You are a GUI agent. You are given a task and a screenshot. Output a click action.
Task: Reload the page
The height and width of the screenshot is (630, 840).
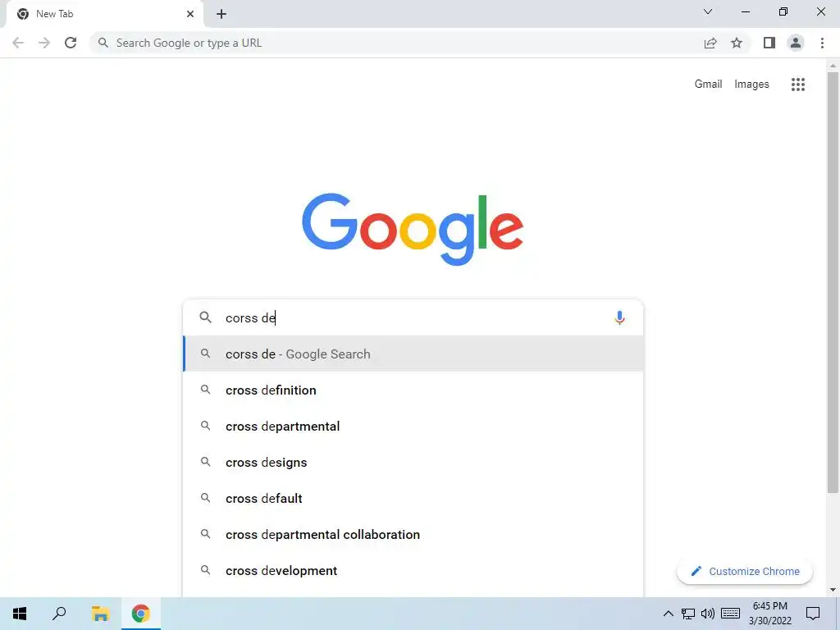[x=71, y=43]
